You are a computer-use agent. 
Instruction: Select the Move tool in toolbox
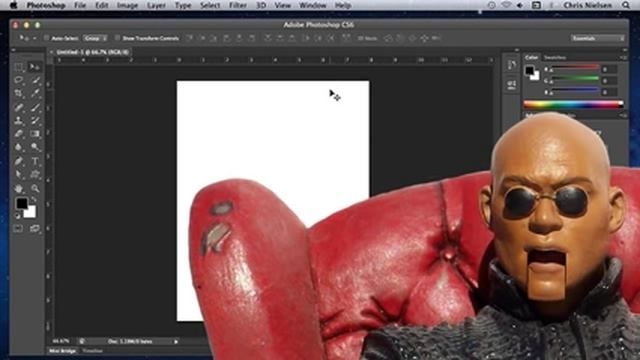point(35,67)
